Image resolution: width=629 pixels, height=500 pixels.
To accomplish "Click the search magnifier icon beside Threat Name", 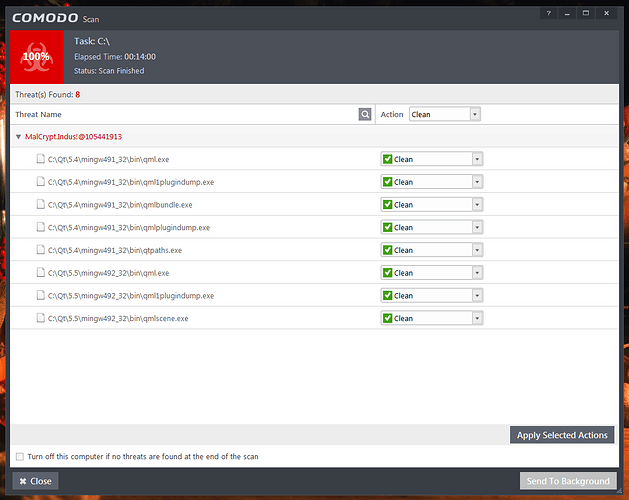I will pyautogui.click(x=365, y=114).
